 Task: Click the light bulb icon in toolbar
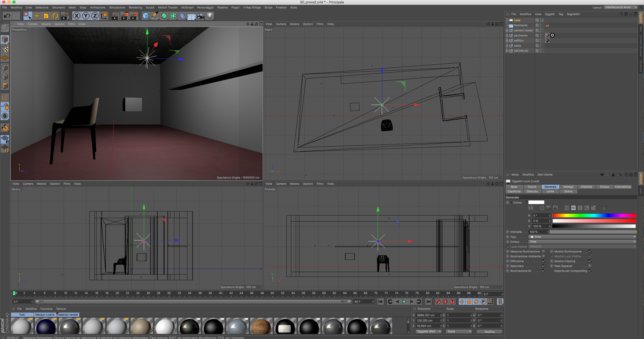coord(210,16)
